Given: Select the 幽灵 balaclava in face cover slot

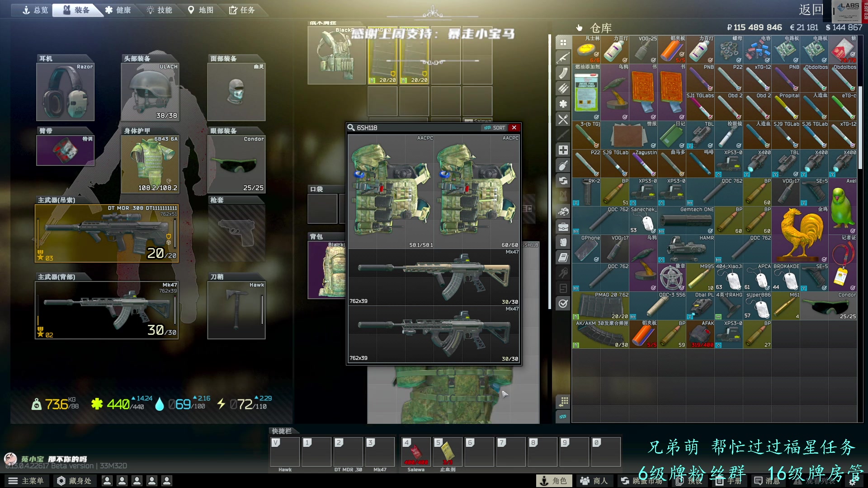Looking at the screenshot, I should click(236, 92).
